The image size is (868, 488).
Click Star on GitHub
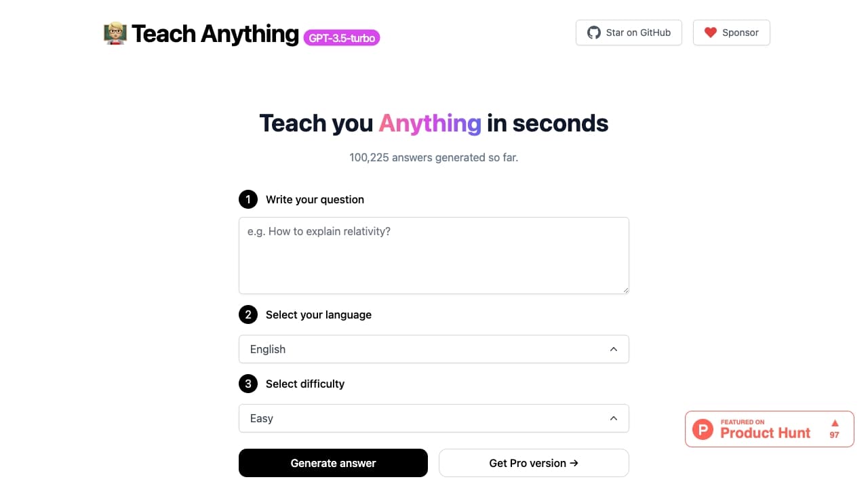[x=629, y=32]
